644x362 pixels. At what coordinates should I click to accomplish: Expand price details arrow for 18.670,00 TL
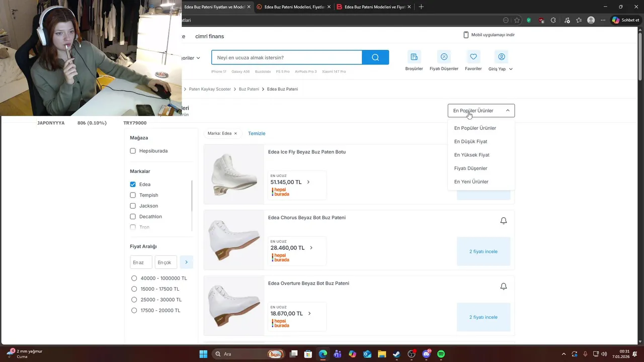click(x=309, y=313)
